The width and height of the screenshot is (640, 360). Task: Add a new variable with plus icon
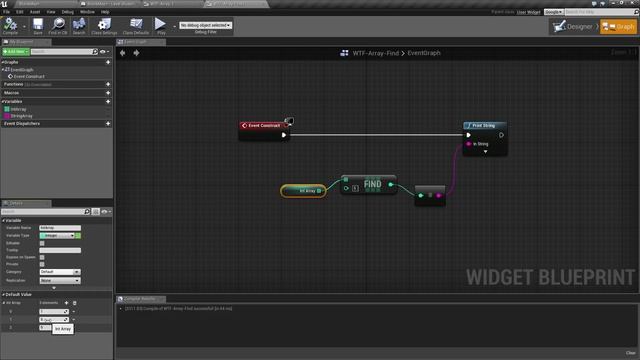(108, 101)
